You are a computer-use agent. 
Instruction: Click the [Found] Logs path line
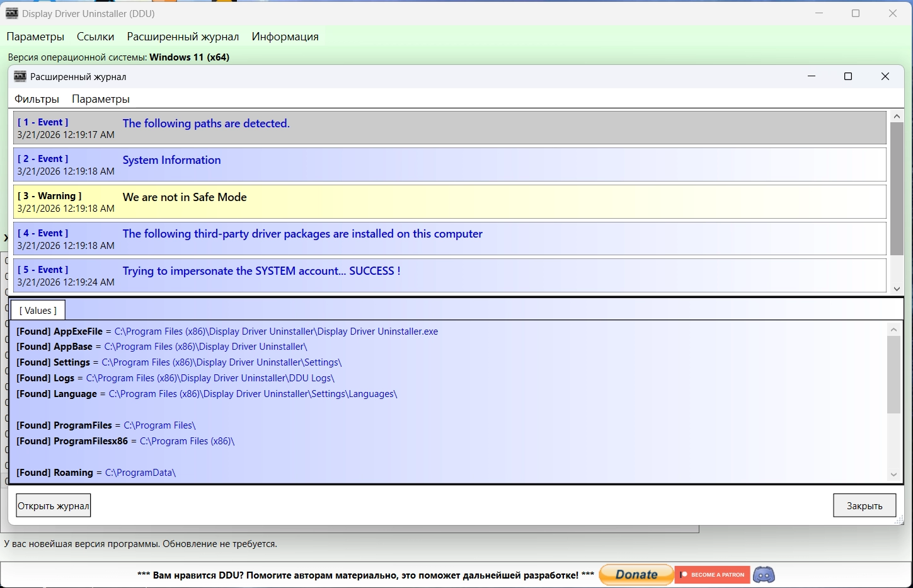tap(175, 378)
